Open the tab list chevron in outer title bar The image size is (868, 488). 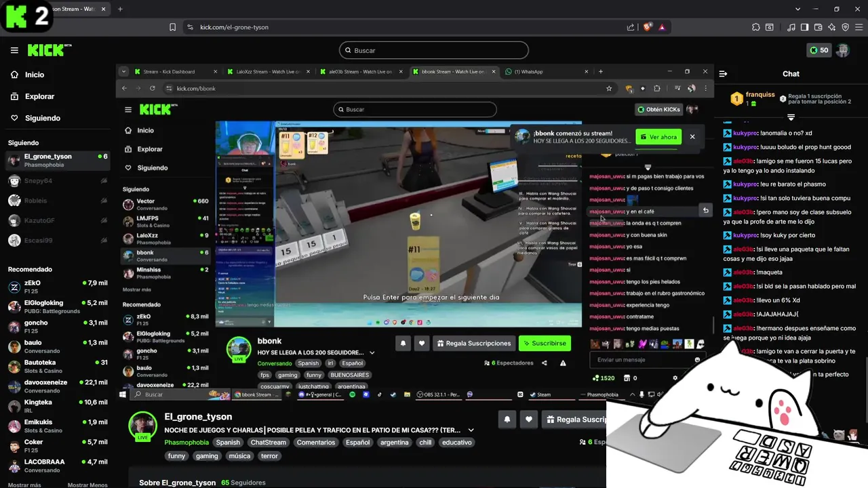[797, 9]
